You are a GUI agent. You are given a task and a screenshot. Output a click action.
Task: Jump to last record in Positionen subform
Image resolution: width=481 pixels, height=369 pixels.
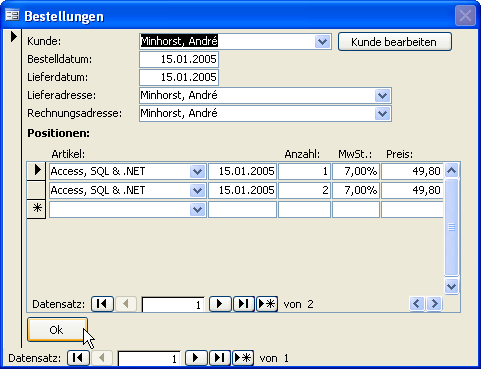[244, 304]
